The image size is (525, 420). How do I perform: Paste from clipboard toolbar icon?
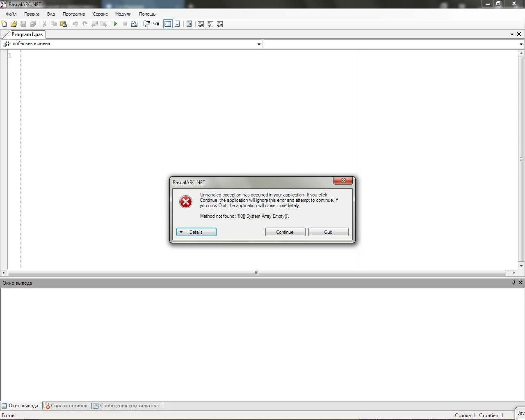(64, 24)
